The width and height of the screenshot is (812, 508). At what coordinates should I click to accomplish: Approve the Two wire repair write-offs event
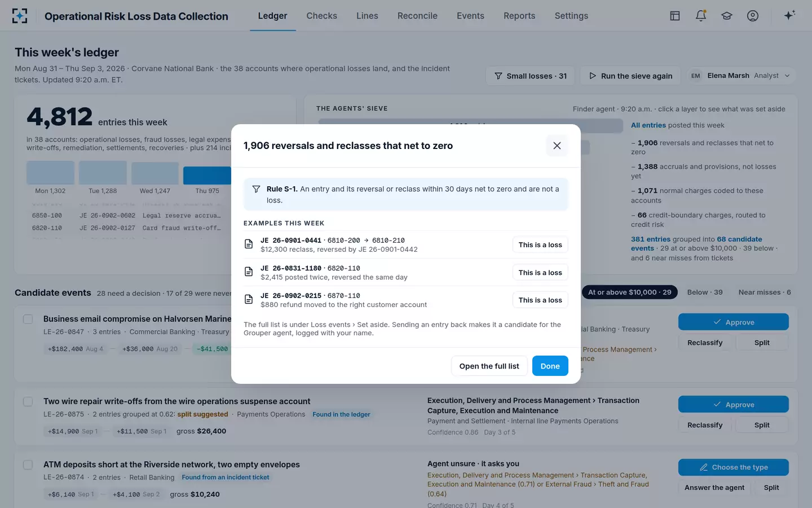pos(733,404)
